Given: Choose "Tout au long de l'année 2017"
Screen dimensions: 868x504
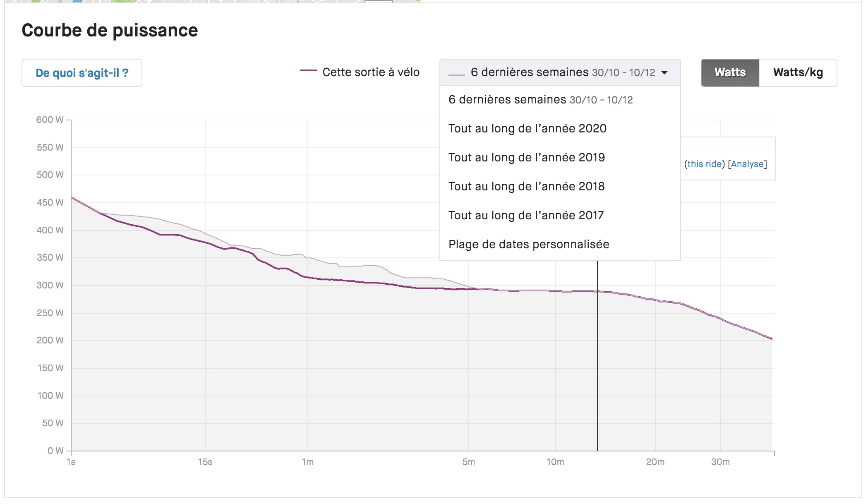Looking at the screenshot, I should (x=526, y=216).
